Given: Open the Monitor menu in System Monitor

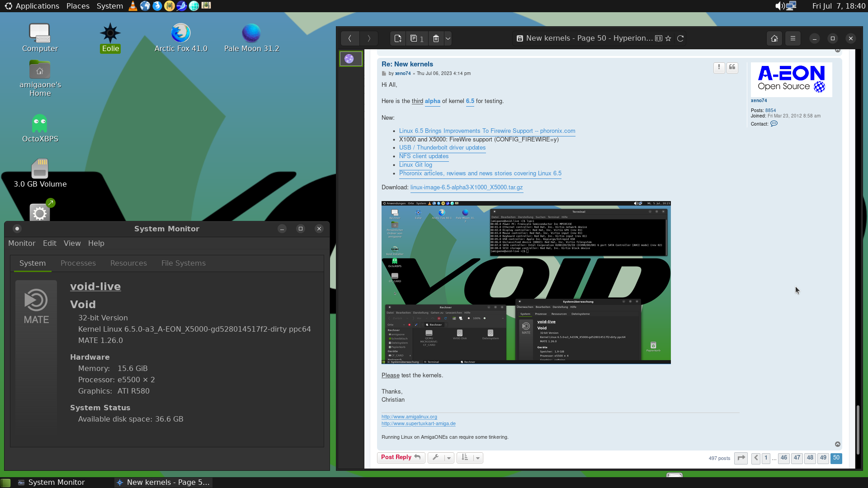Looking at the screenshot, I should tap(22, 244).
